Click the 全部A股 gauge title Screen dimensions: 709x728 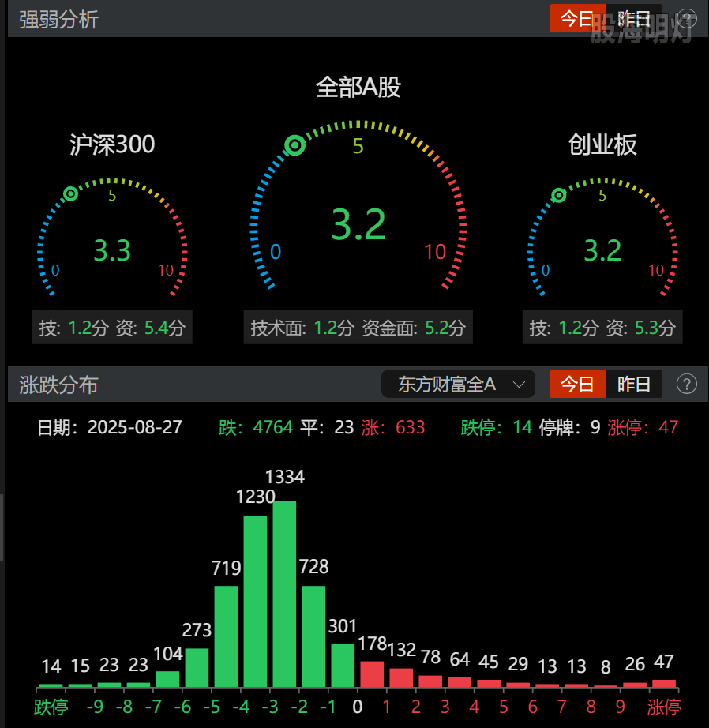tap(358, 88)
